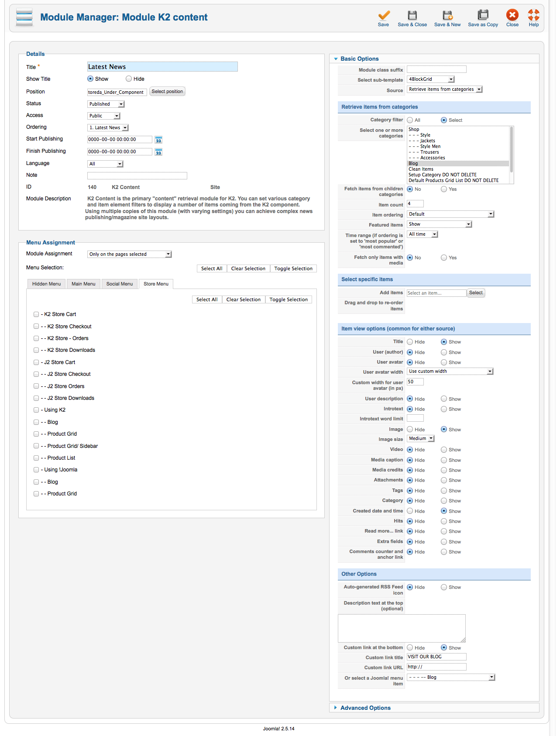Open the Language dropdown
This screenshot has width=560, height=736.
click(x=105, y=164)
